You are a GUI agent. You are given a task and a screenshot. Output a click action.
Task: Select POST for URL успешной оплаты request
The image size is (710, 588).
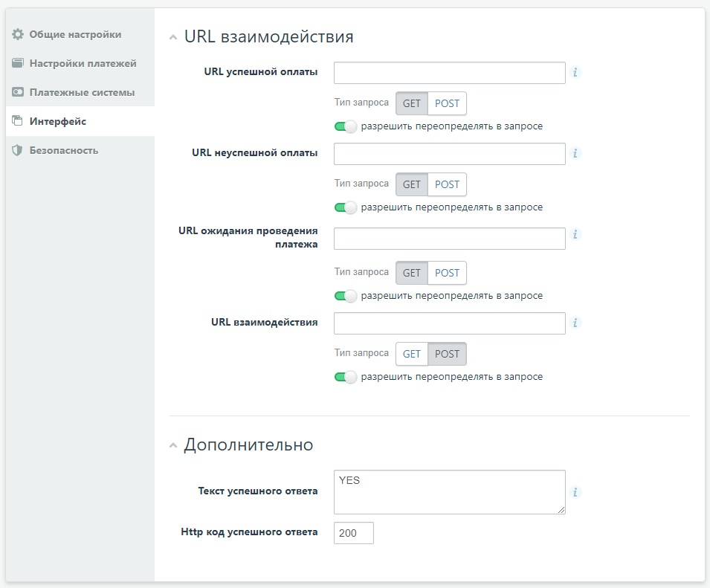(447, 103)
